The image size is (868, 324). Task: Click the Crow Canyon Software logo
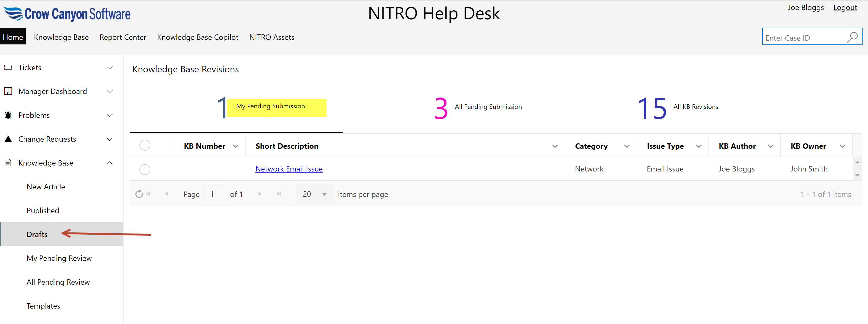67,14
